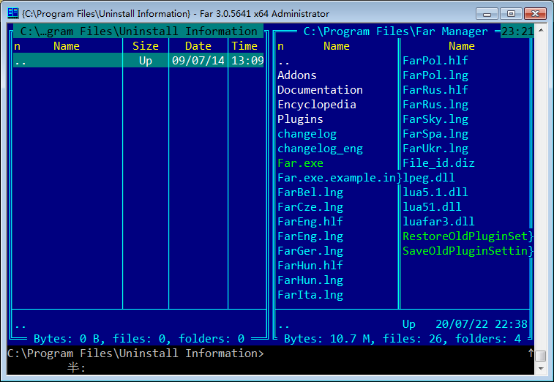Click the left panel path title Uninstall Information

pyautogui.click(x=138, y=31)
